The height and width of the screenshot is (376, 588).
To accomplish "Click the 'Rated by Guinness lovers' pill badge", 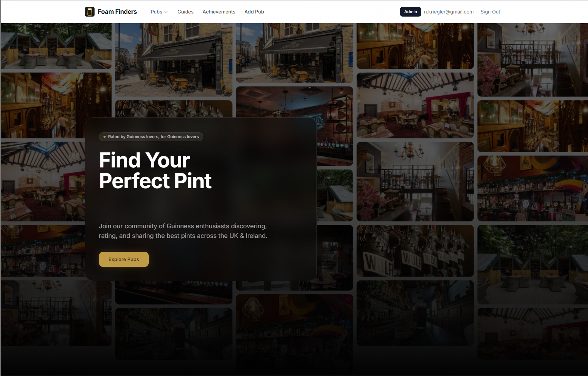I will pos(151,136).
